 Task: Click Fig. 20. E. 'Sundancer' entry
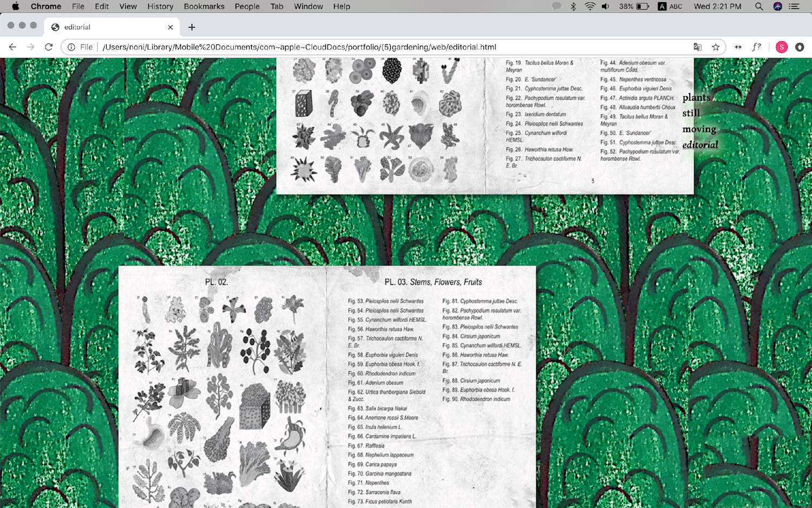point(531,79)
